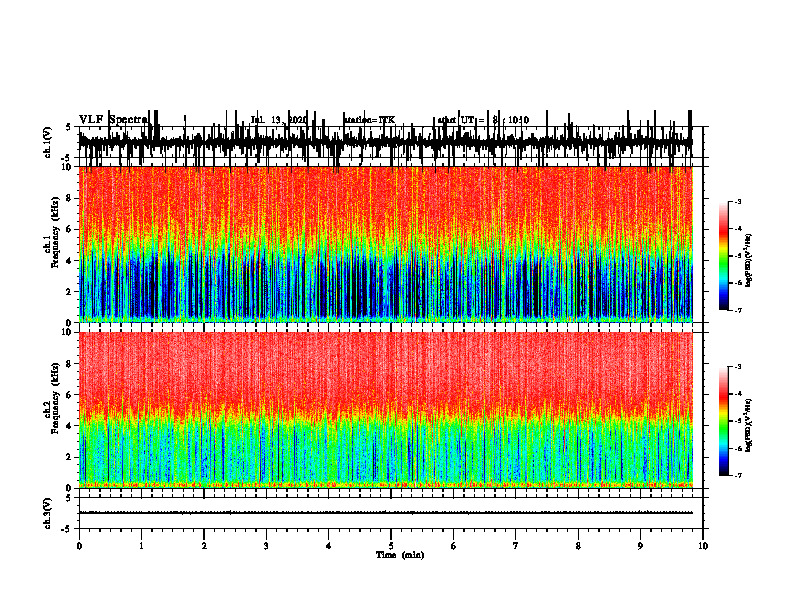
Task: Click the '9' tick on the time axis
Action: pos(640,546)
